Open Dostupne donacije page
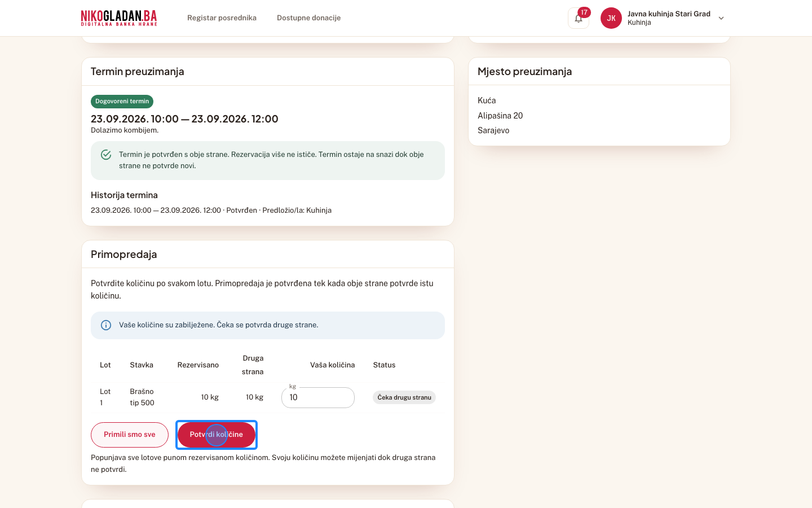The height and width of the screenshot is (508, 812). (x=308, y=18)
